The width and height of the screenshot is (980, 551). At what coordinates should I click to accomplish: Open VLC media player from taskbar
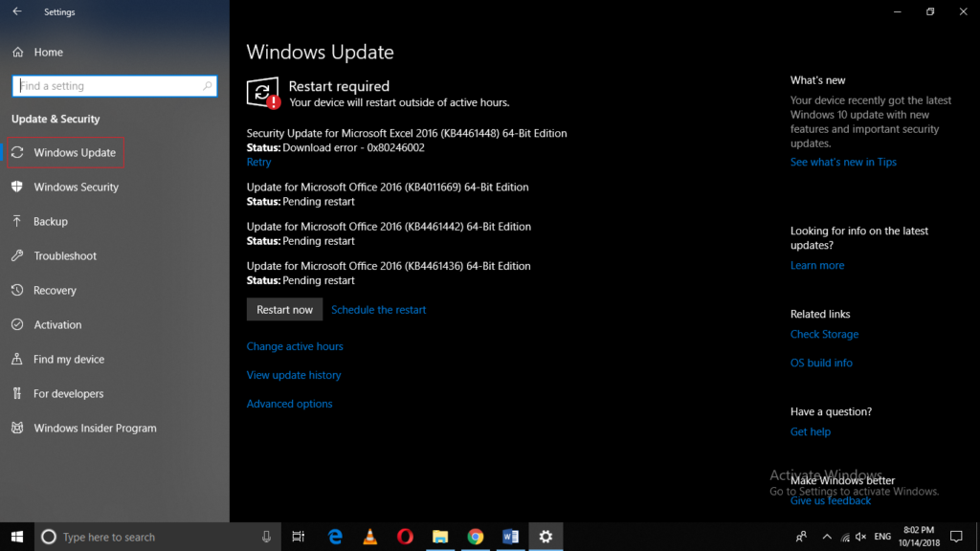[370, 537]
